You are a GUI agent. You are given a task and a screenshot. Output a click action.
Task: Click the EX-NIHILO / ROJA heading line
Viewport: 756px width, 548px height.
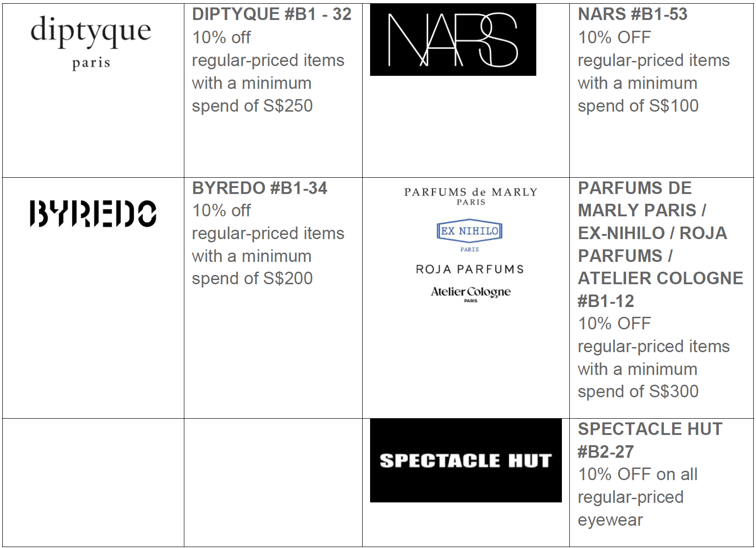point(652,233)
